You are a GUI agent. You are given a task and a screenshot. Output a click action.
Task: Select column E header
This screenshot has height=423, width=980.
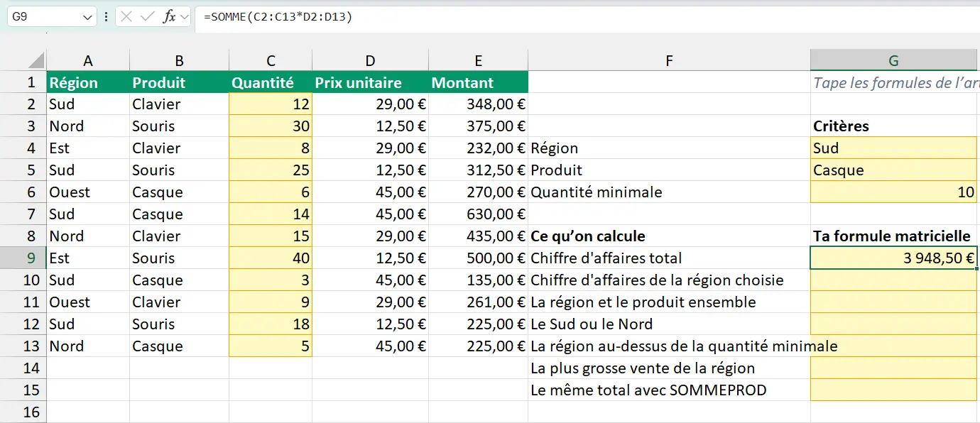[479, 62]
